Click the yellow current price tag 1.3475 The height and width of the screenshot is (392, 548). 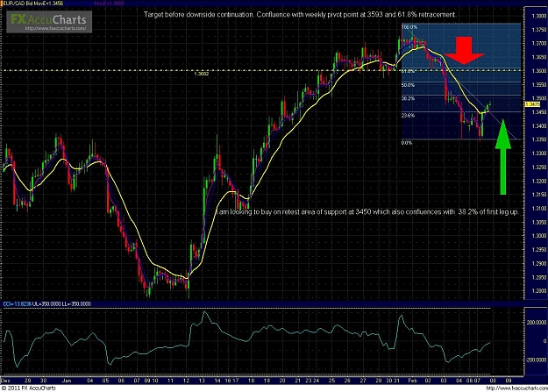coord(532,104)
